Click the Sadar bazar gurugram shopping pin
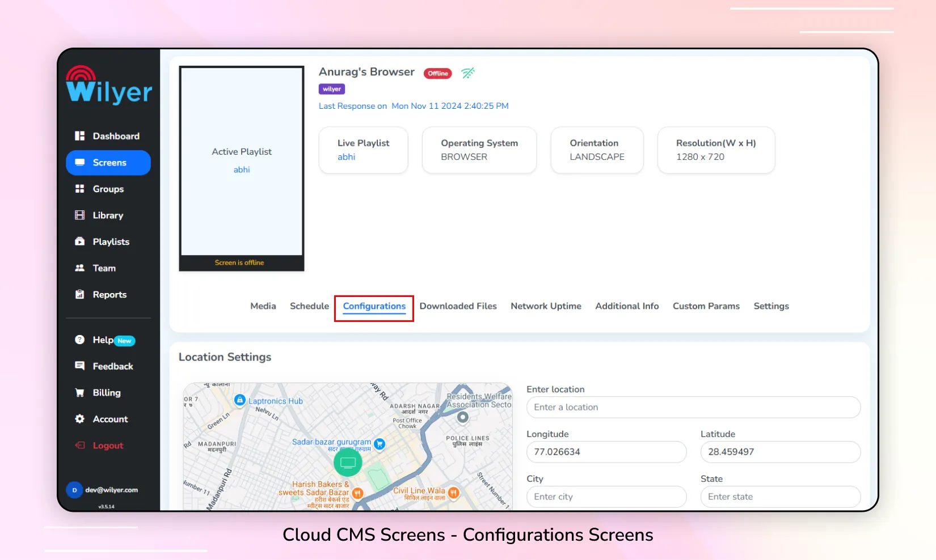The height and width of the screenshot is (560, 936). 380,444
